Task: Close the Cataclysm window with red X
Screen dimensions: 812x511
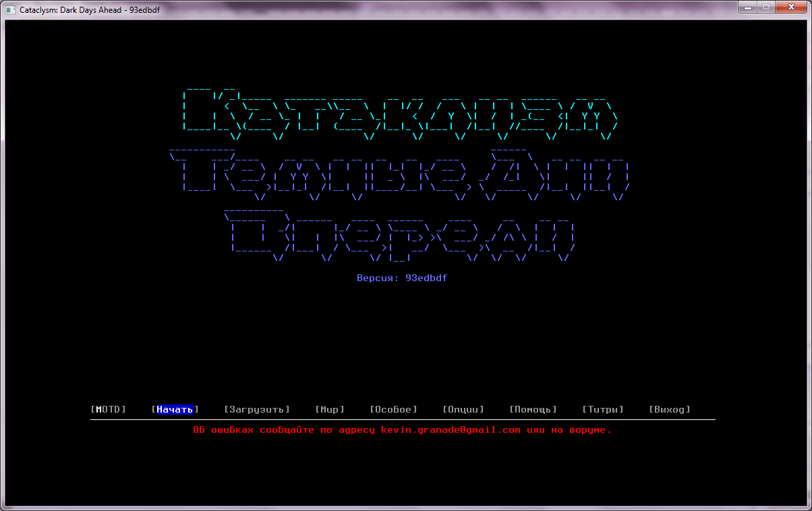Action: [x=792, y=7]
